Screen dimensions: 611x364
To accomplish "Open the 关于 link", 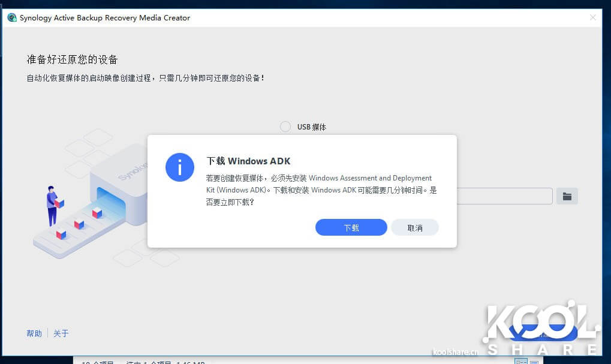I will 61,333.
